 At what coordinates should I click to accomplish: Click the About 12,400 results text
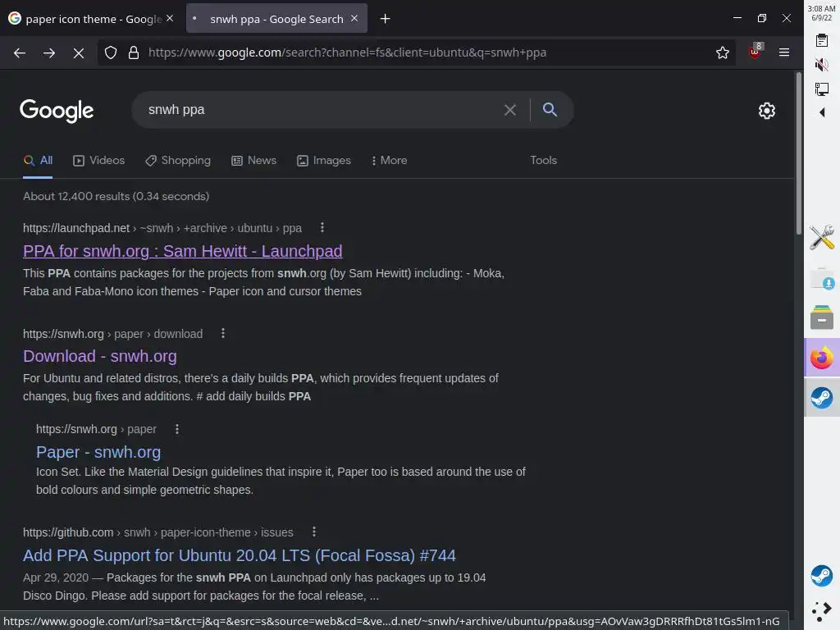point(116,197)
